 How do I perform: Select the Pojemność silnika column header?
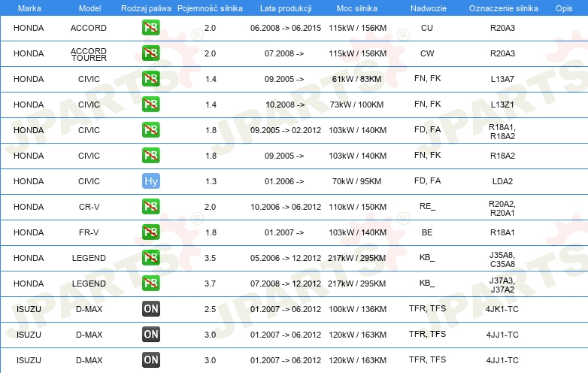pos(210,8)
